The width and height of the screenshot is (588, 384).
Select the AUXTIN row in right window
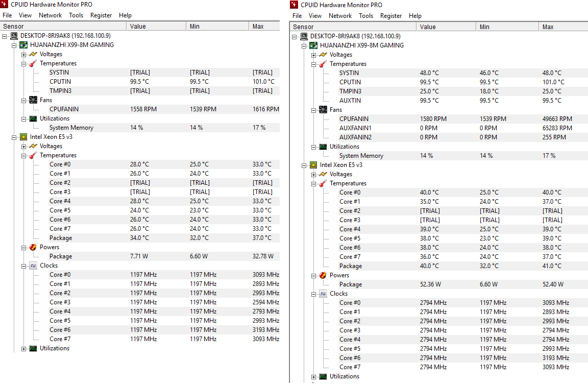(x=462, y=101)
